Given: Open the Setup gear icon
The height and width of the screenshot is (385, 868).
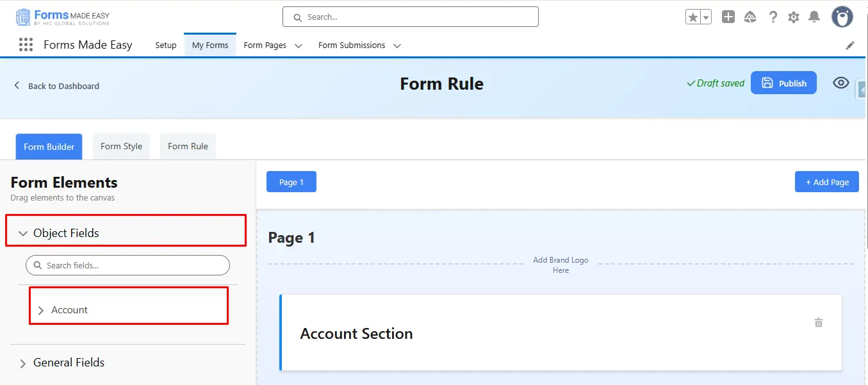Looking at the screenshot, I should (x=794, y=17).
